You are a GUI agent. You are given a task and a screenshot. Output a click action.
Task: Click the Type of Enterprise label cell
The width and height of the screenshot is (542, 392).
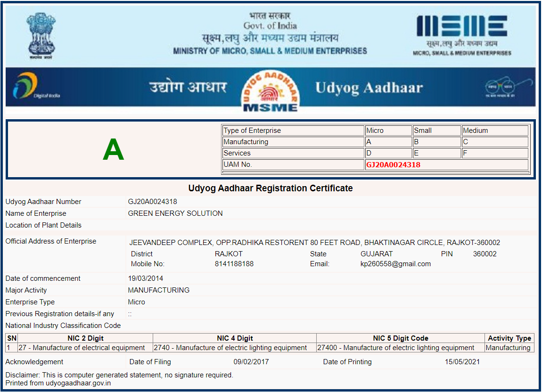point(293,131)
